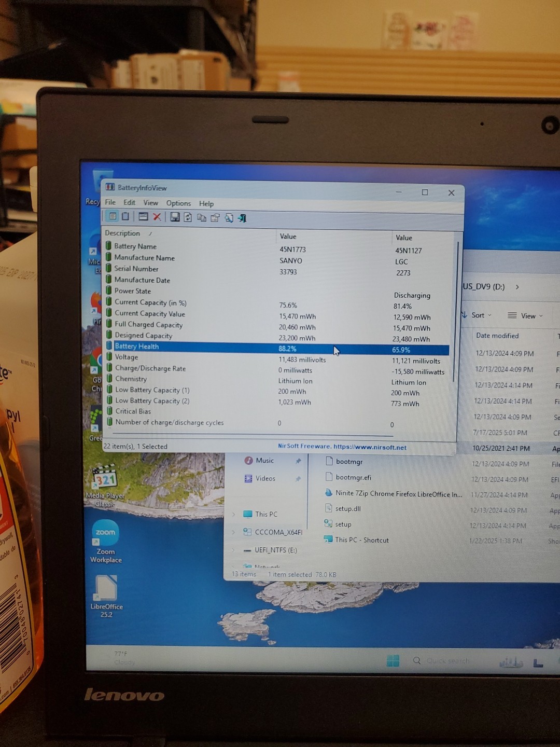
Task: Click the BatteryInfoView title bar app icon
Action: tap(110, 187)
